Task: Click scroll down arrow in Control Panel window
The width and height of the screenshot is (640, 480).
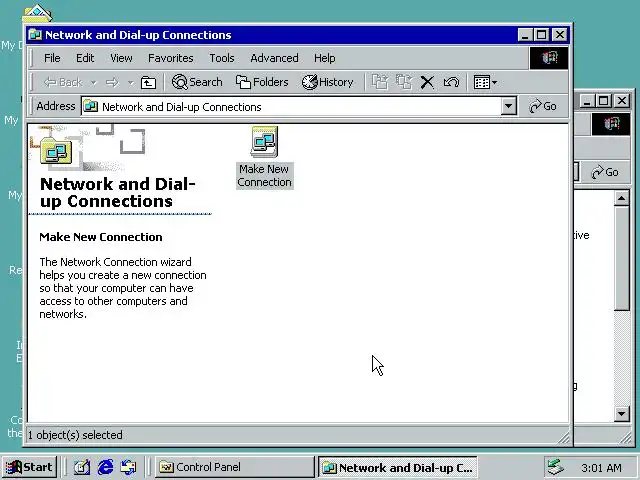Action: [621, 414]
